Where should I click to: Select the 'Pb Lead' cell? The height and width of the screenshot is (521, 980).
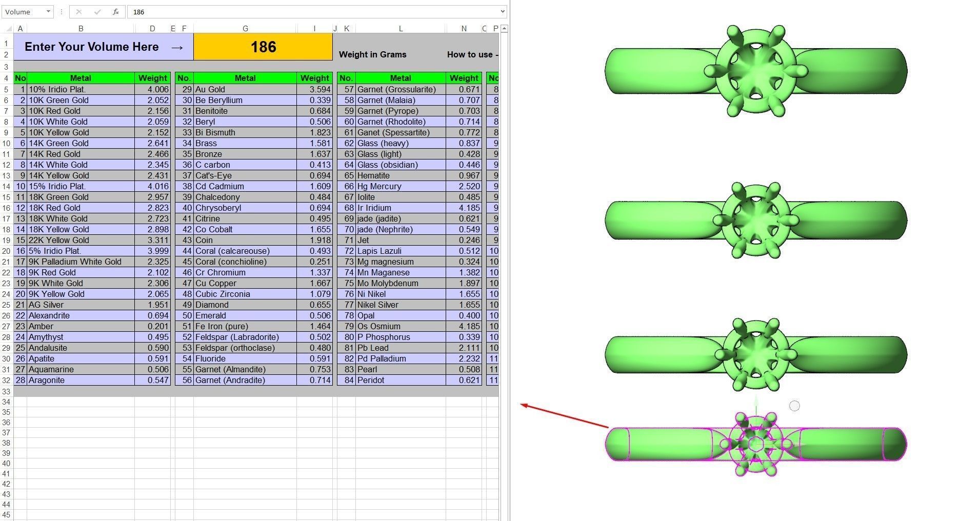(401, 348)
